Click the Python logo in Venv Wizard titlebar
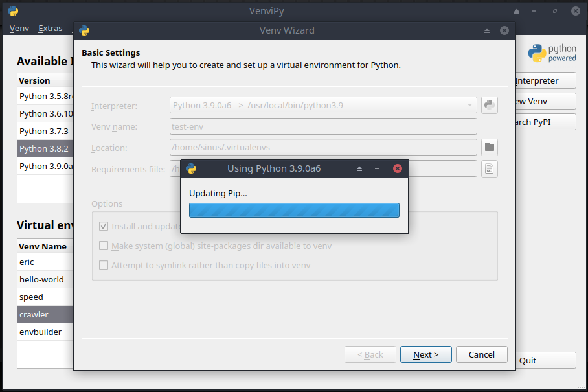Viewport: 588px width, 392px height. (84, 30)
